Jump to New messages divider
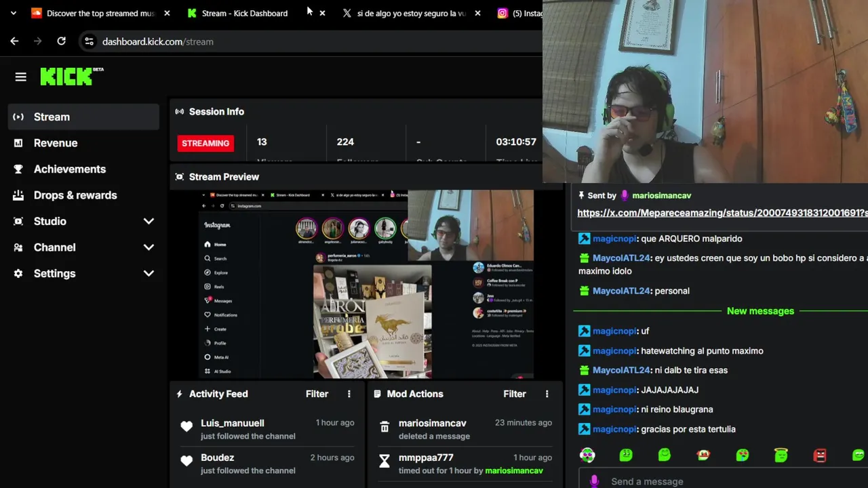This screenshot has width=868, height=488. click(x=760, y=311)
